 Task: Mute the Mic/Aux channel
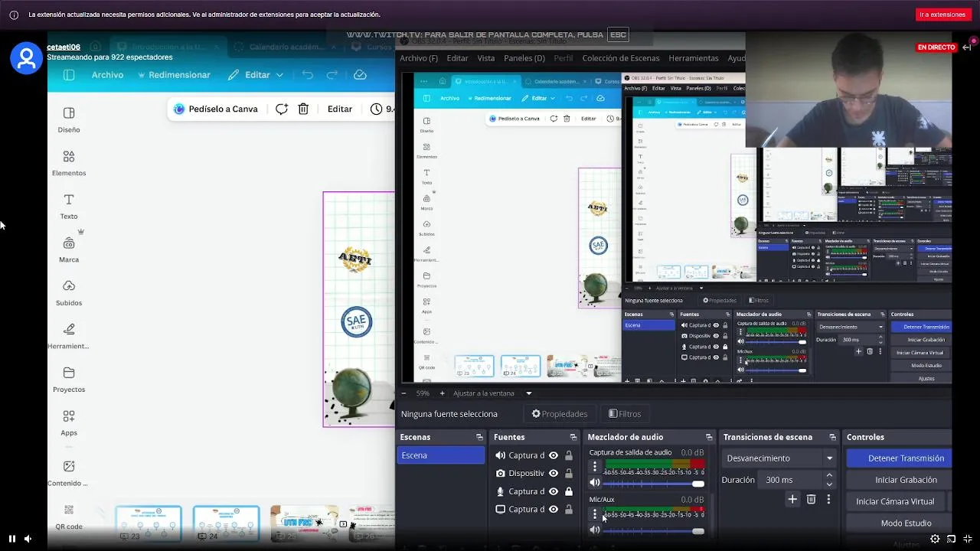pos(595,530)
